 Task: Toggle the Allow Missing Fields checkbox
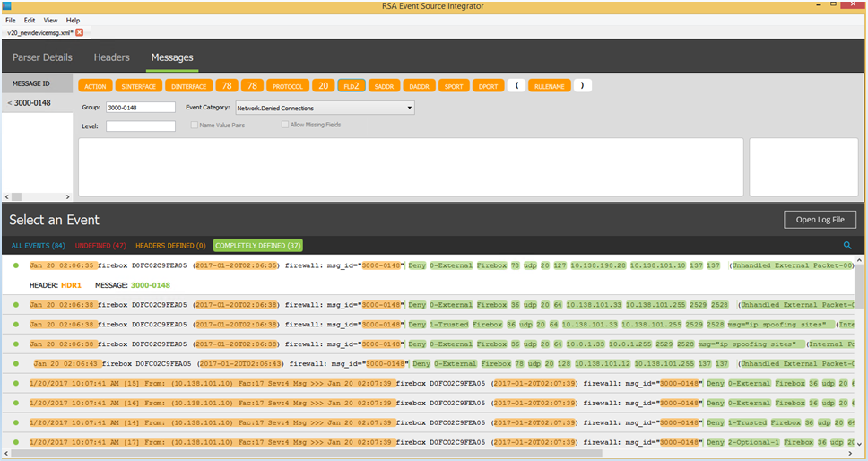click(x=285, y=125)
